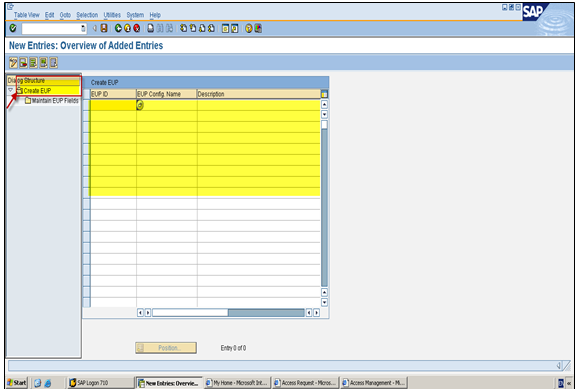
Task: Select Maintain EUP Fields tree node
Action: (52, 100)
